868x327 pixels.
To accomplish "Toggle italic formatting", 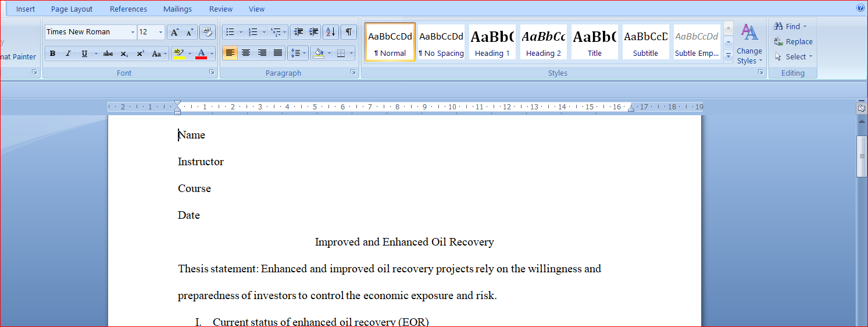I will click(x=68, y=54).
